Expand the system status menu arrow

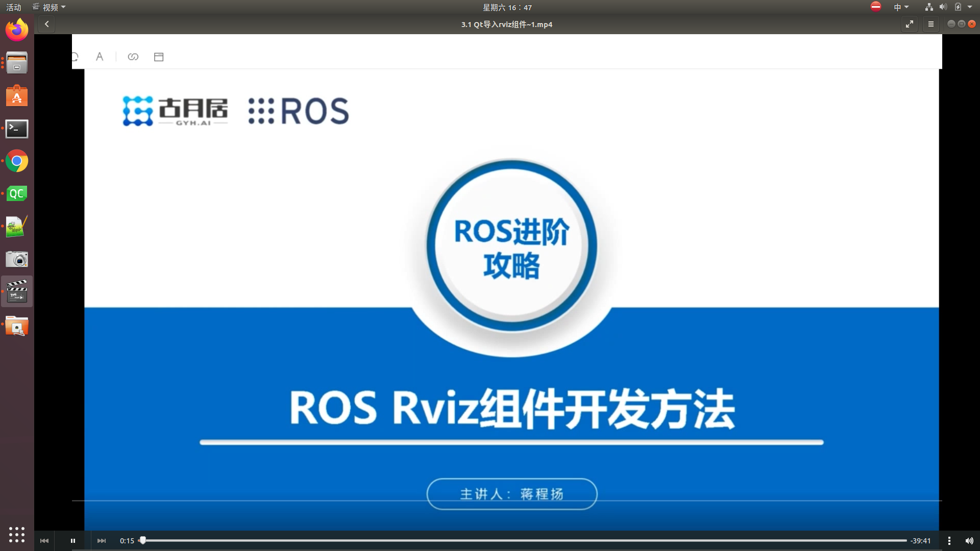[x=970, y=7]
